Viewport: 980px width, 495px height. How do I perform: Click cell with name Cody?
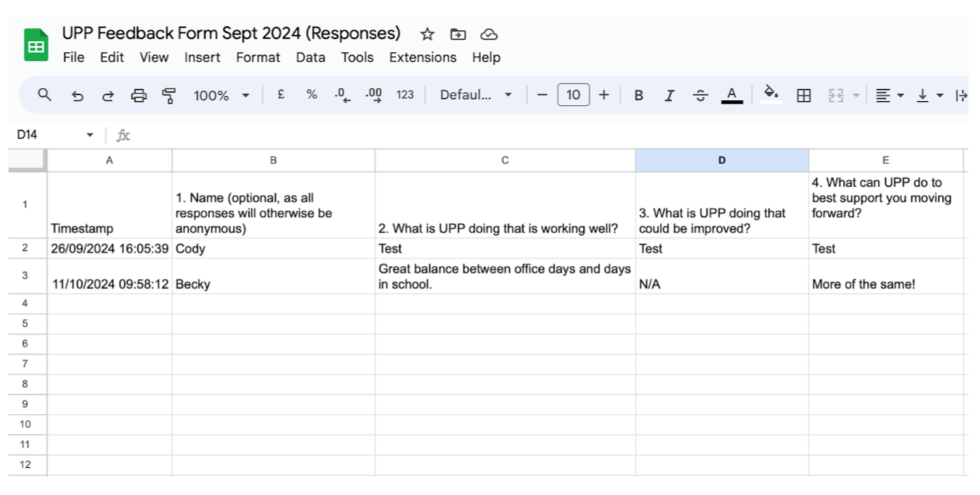coord(274,248)
